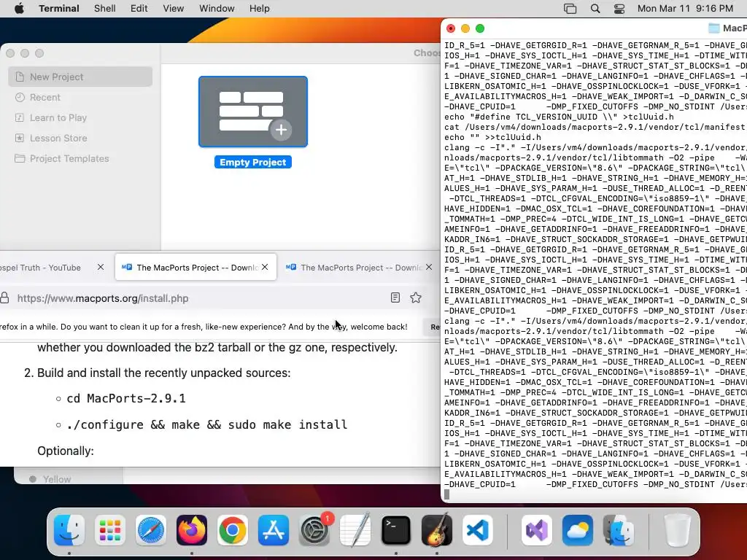Open Finder from the Dock
Screen dimensions: 747x560
click(x=69, y=530)
